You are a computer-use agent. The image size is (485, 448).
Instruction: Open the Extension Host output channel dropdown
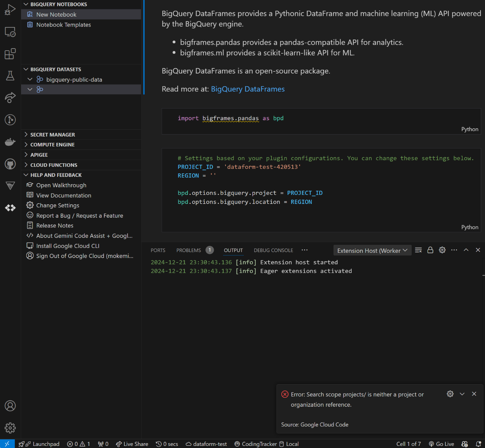[372, 250]
